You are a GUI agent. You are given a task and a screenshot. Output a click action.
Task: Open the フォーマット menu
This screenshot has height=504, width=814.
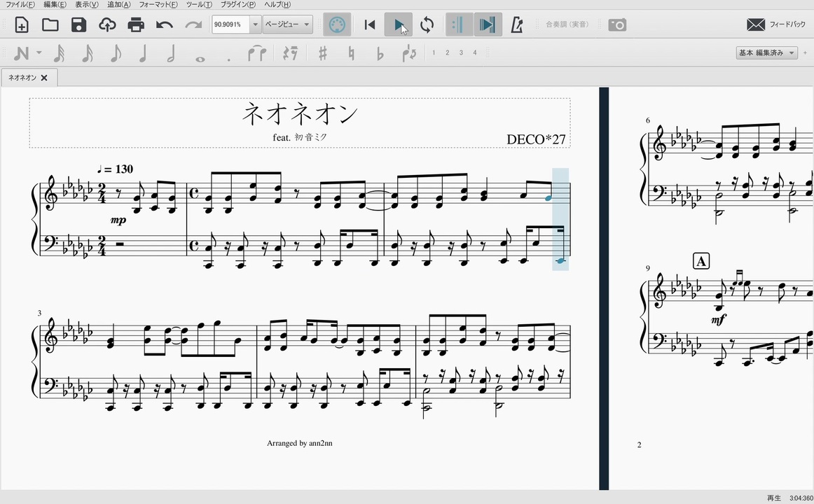tap(158, 4)
